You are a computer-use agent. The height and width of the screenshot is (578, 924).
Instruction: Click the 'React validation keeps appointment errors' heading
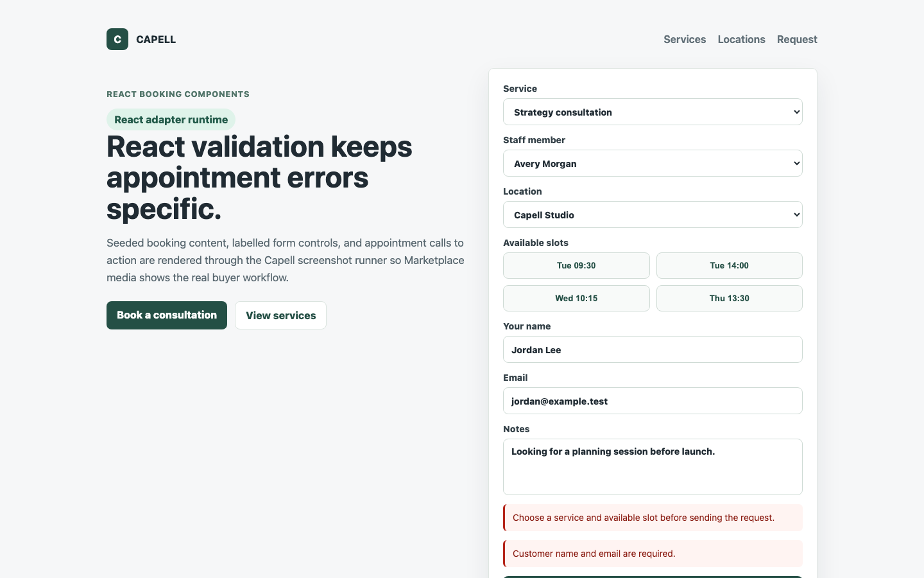(x=259, y=178)
